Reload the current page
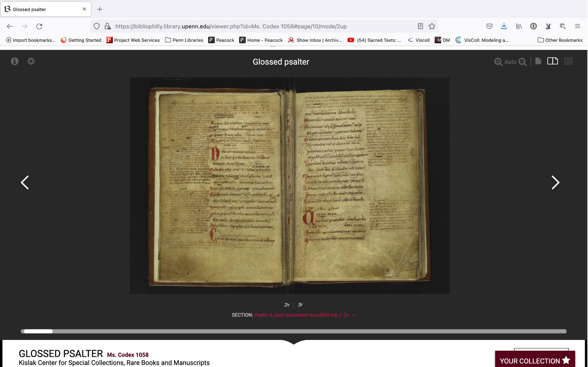The image size is (588, 367). click(39, 26)
